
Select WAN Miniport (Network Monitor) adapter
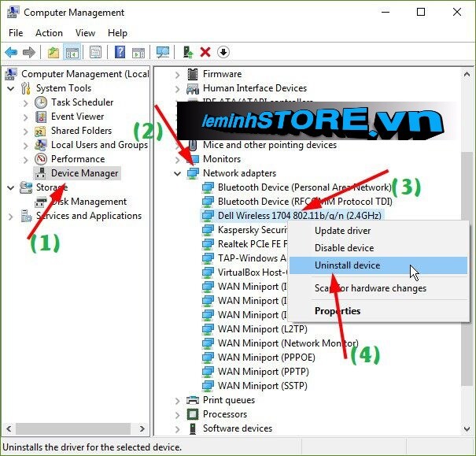click(x=288, y=343)
